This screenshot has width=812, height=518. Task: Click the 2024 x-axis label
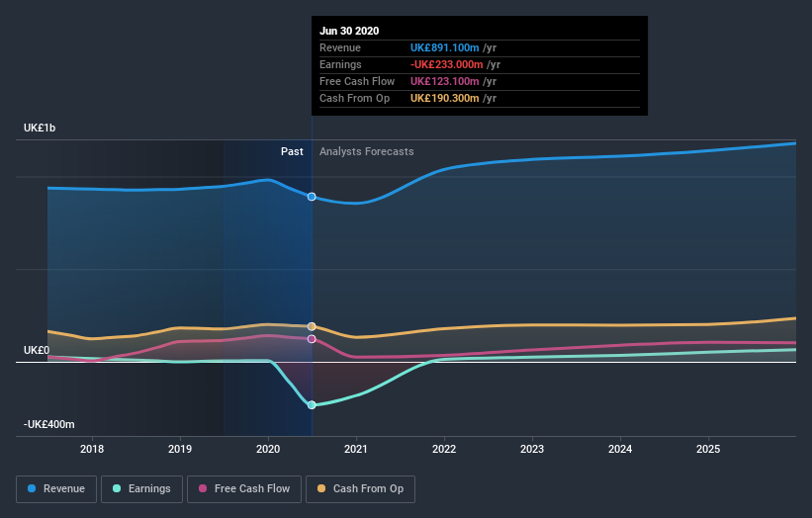[620, 449]
